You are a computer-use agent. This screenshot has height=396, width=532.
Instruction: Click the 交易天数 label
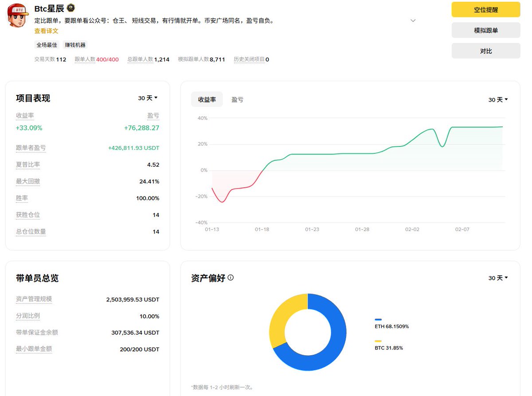45,59
